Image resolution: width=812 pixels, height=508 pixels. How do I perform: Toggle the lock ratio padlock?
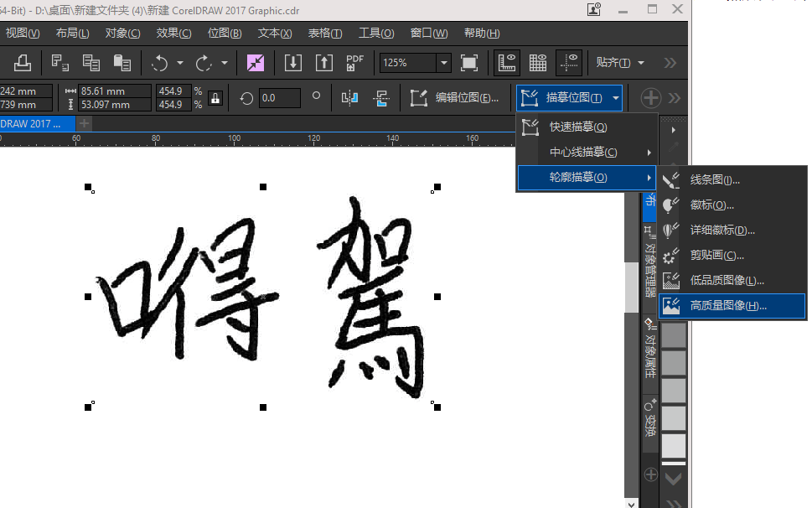(215, 97)
